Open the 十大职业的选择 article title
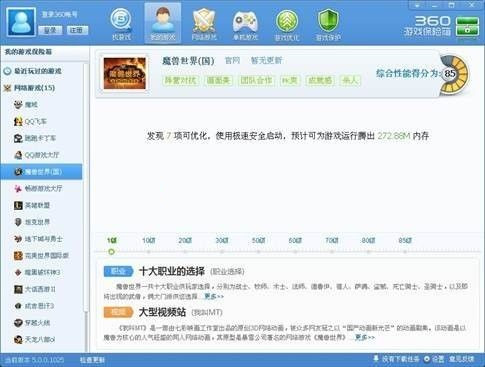Screen dimensions: 485x367 (172, 271)
